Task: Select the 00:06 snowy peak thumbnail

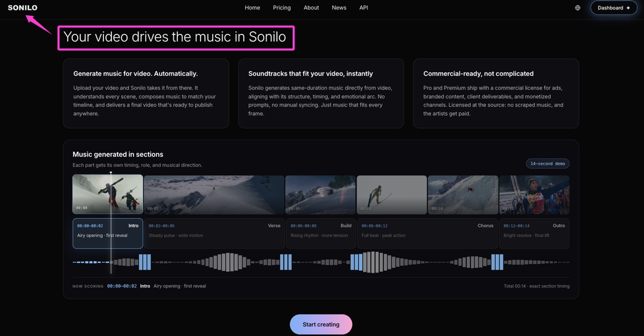Action: pyautogui.click(x=320, y=195)
